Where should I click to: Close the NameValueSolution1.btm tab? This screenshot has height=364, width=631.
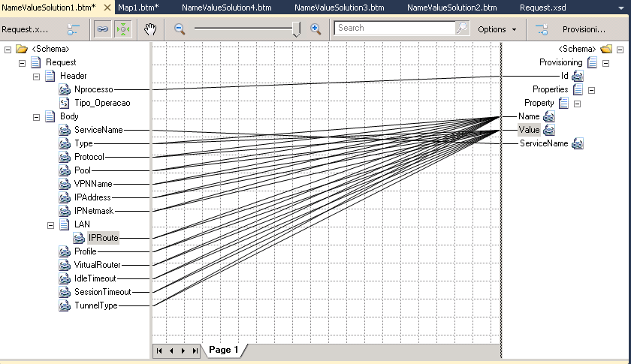pos(107,7)
